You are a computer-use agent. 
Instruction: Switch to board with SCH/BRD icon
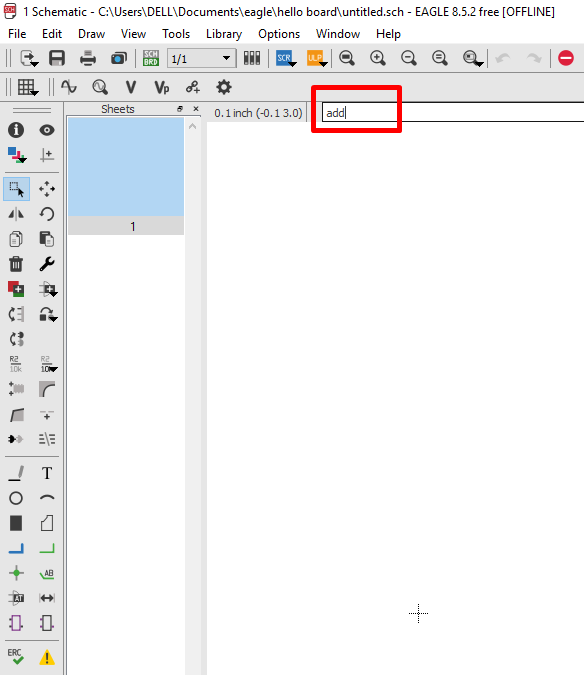(151, 58)
